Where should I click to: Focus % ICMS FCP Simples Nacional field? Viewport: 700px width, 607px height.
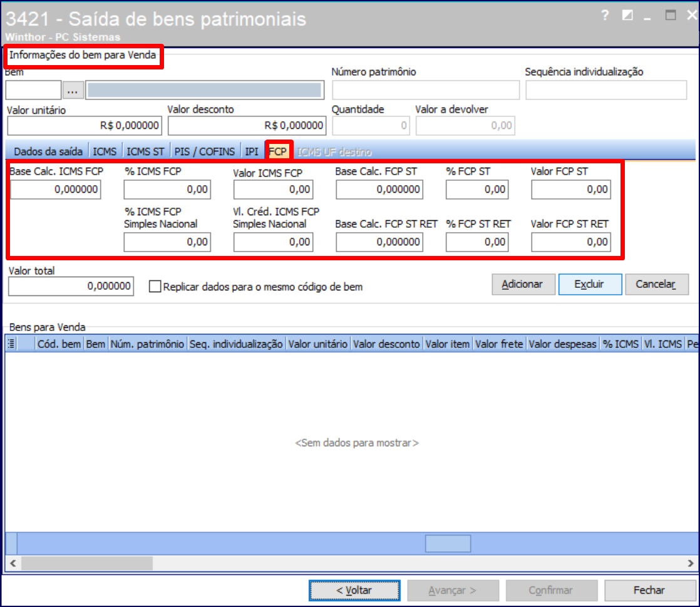(167, 242)
